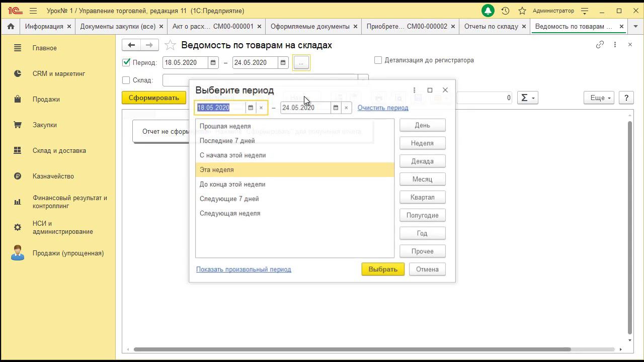Image resolution: width=644 pixels, height=362 pixels.
Task: Click favorites star in title bar
Action: click(x=522, y=11)
